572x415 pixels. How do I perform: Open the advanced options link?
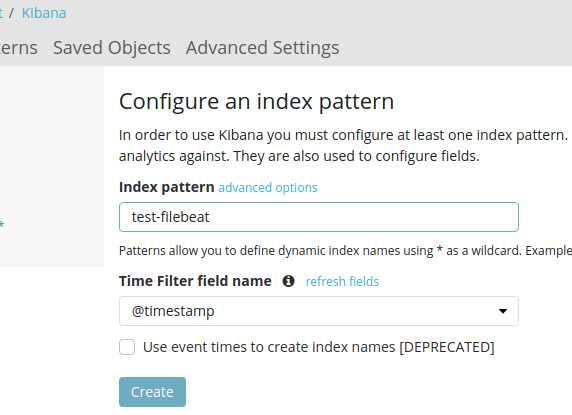268,187
